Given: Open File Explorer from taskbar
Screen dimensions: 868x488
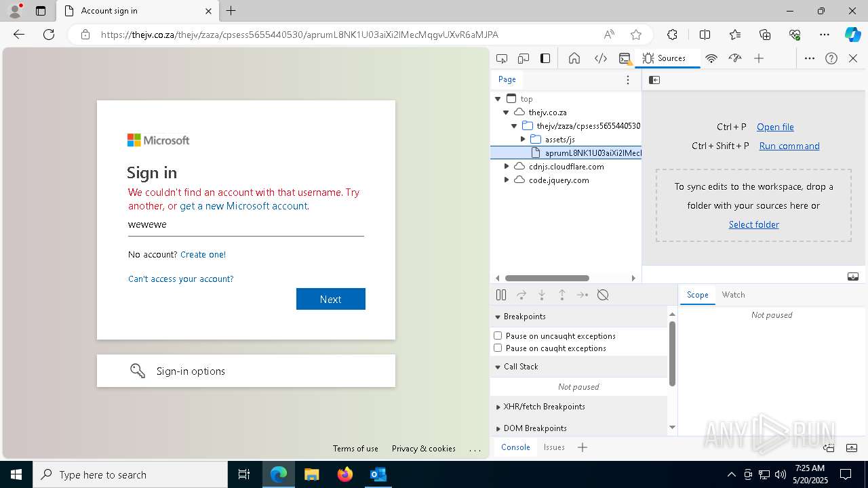Looking at the screenshot, I should pyautogui.click(x=311, y=474).
